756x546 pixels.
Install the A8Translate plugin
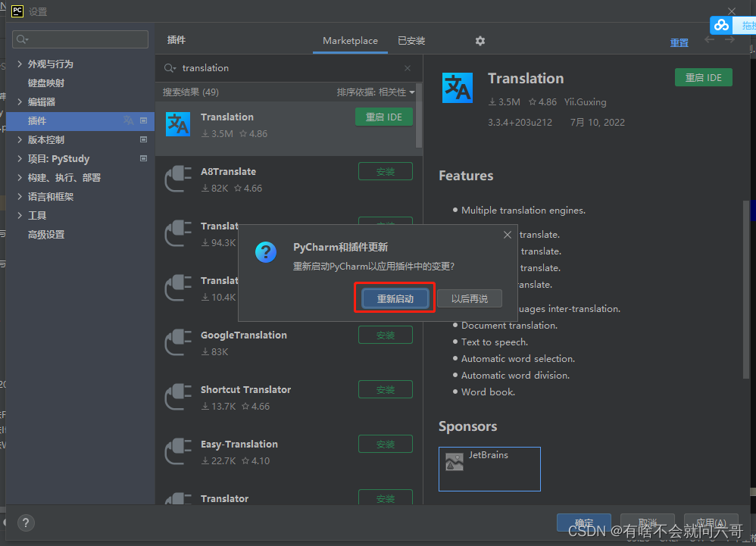[x=386, y=172]
